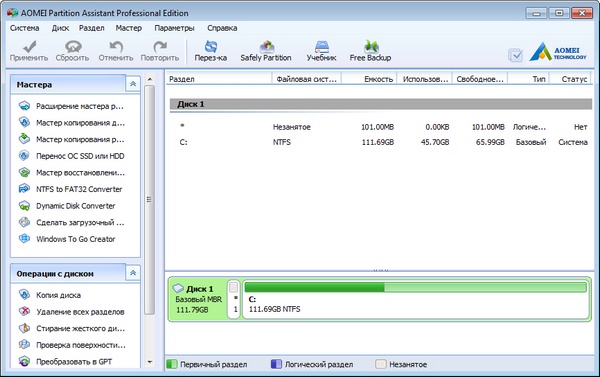
Task: Click Незанятое legend swatch
Action: (x=381, y=364)
